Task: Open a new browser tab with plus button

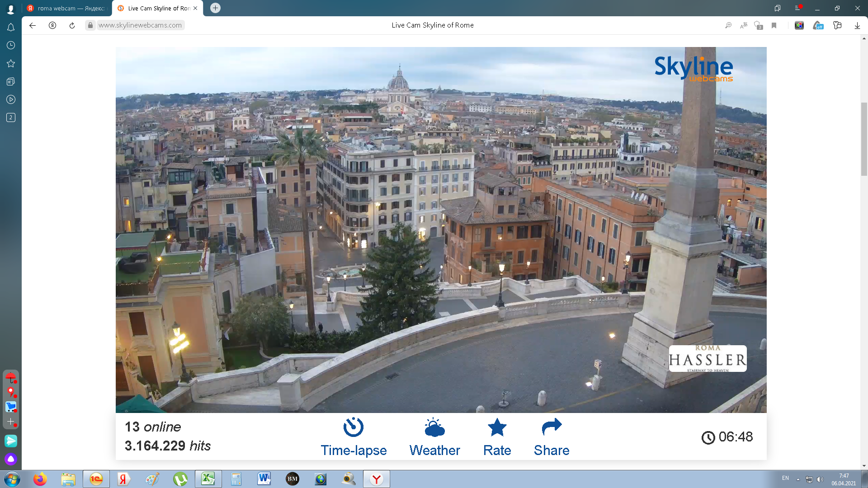Action: pyautogui.click(x=216, y=8)
